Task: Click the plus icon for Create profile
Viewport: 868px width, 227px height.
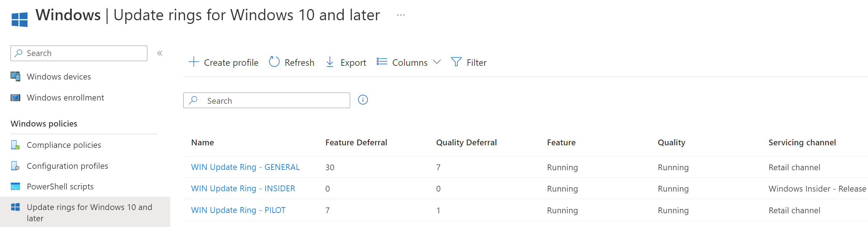Action: pyautogui.click(x=194, y=62)
